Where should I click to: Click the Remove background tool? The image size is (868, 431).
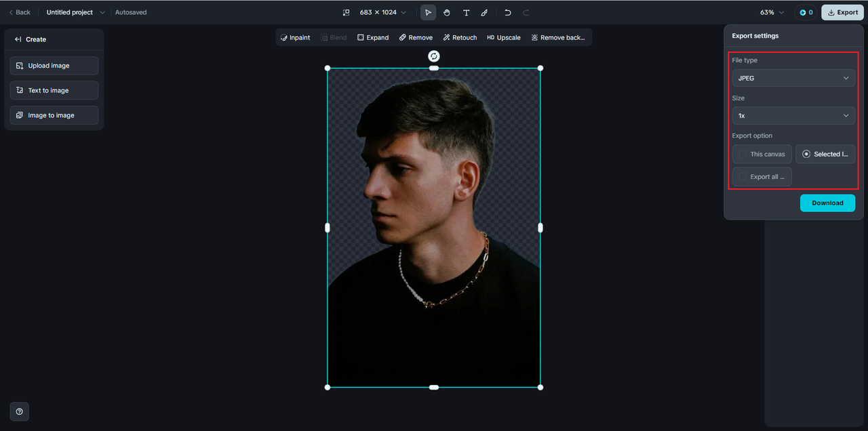pos(558,37)
